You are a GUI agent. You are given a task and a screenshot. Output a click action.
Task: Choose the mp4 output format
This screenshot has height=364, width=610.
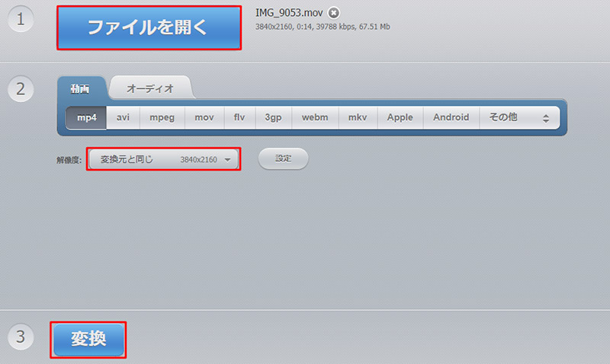85,117
